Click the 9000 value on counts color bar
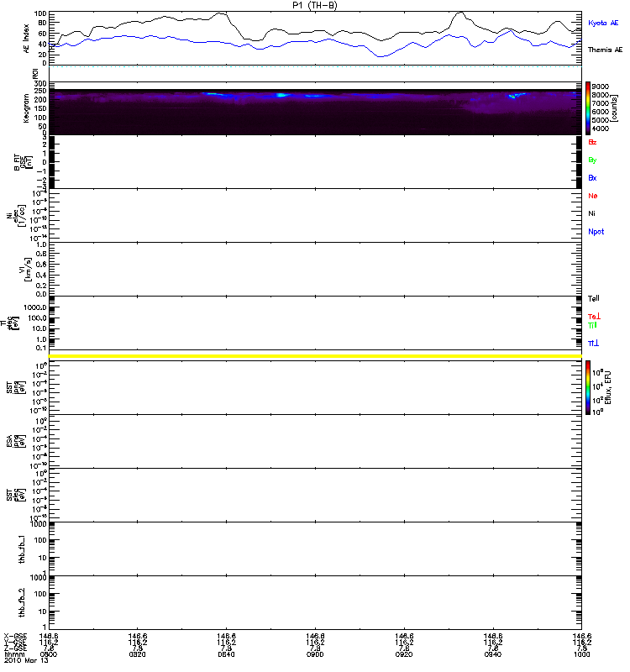The height and width of the screenshot is (672, 630). 600,87
